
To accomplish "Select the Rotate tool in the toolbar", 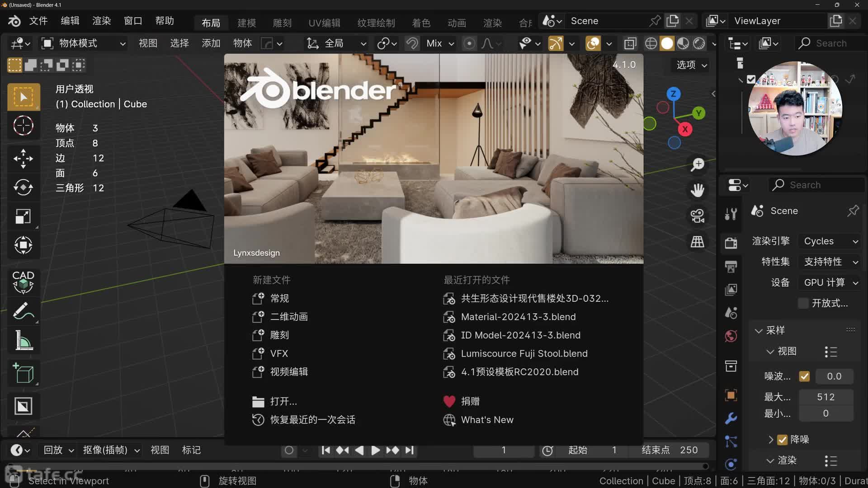I will (24, 187).
